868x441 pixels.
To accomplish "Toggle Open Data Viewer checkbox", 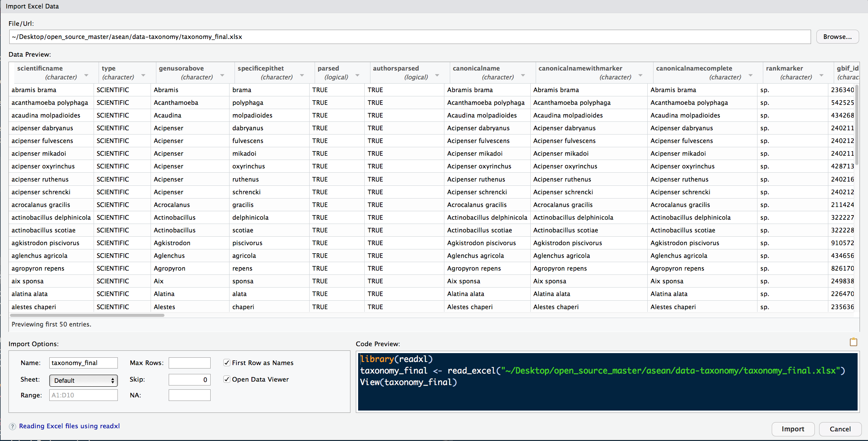I will tap(227, 379).
